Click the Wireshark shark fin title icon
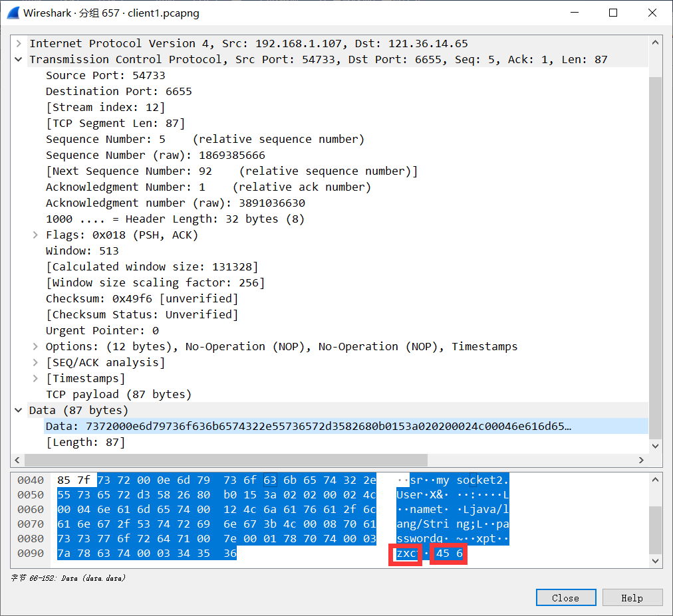The height and width of the screenshot is (616, 673). (x=13, y=13)
